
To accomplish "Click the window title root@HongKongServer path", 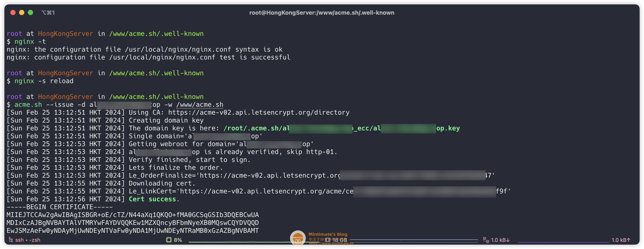I will (x=322, y=12).
